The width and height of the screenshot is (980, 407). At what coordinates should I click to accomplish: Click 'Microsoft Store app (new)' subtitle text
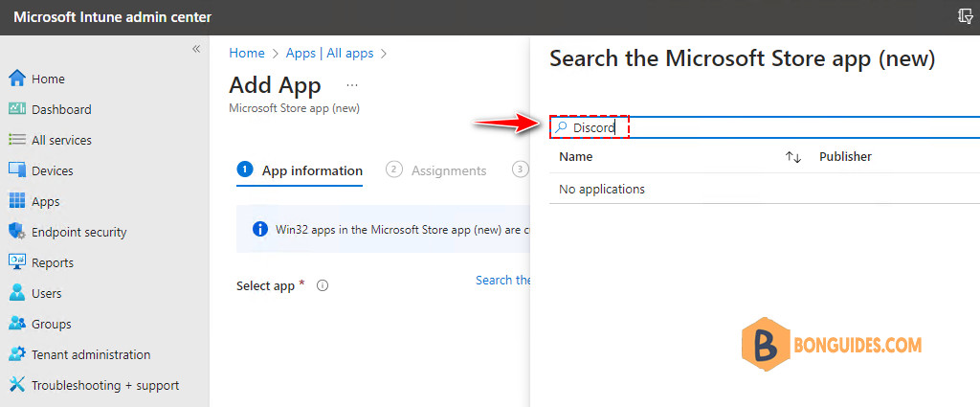[295, 108]
